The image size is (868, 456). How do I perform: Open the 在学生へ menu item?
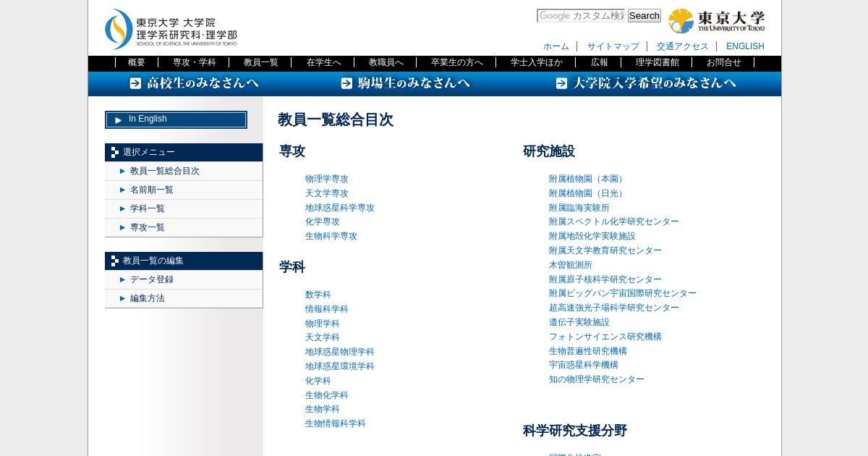point(323,62)
